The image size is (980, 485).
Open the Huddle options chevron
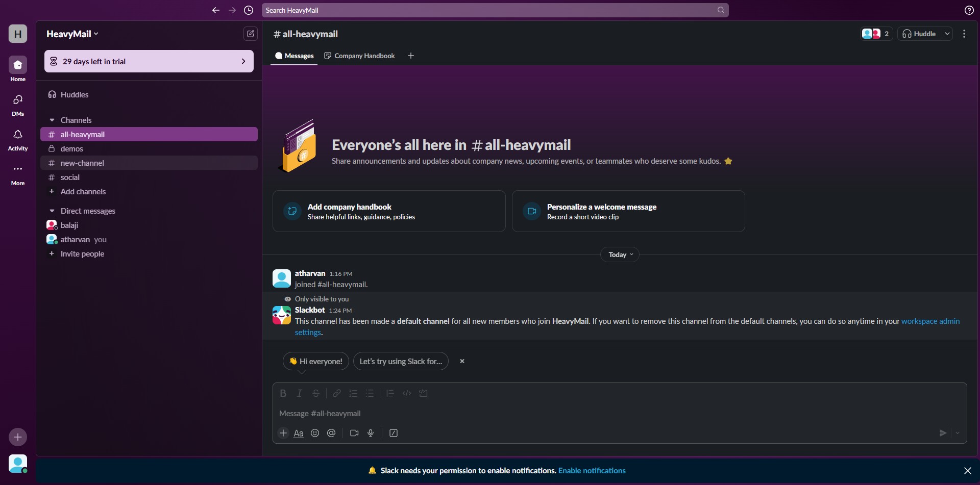(x=947, y=34)
